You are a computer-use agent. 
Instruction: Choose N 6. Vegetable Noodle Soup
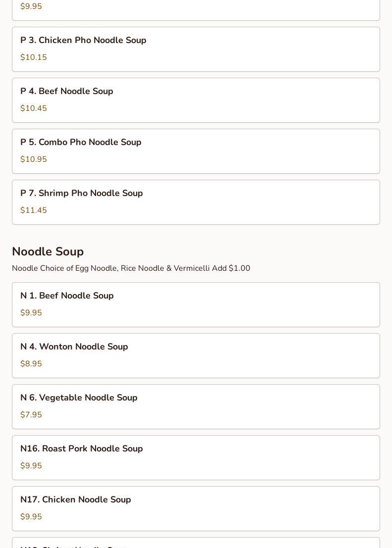tap(196, 407)
